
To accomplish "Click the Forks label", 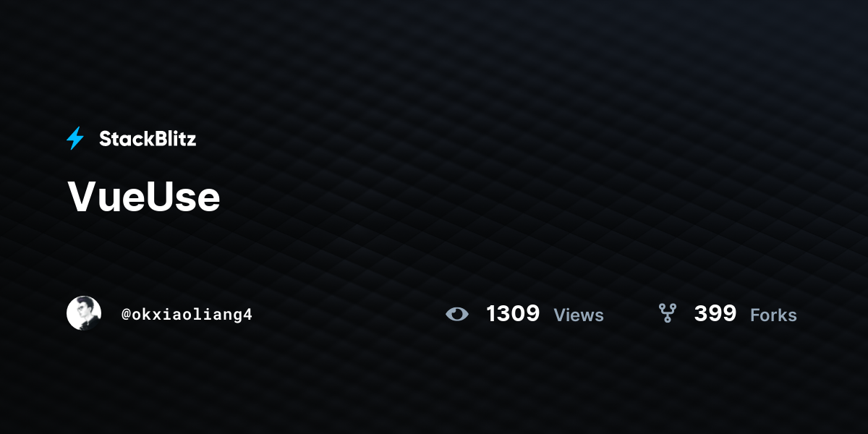I will 773,315.
